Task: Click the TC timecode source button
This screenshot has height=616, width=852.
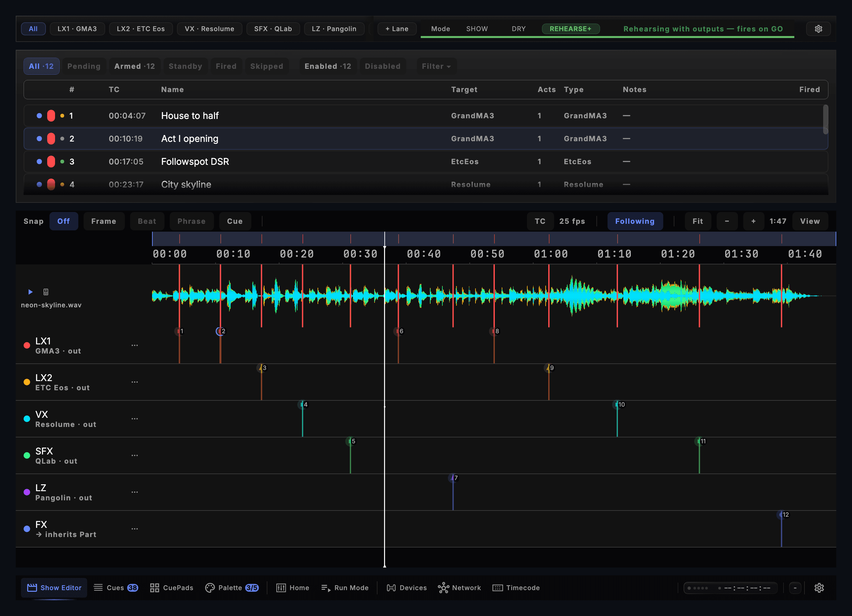Action: pos(540,221)
